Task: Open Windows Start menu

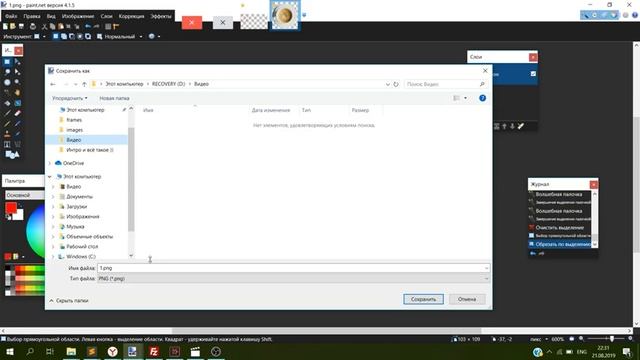Action: (x=10, y=351)
